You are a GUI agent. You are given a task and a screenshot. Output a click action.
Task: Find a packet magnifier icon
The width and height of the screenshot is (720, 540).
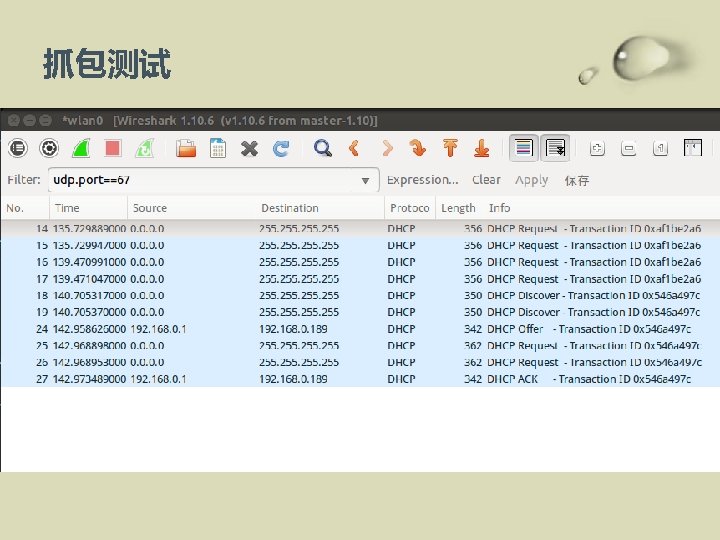[323, 148]
